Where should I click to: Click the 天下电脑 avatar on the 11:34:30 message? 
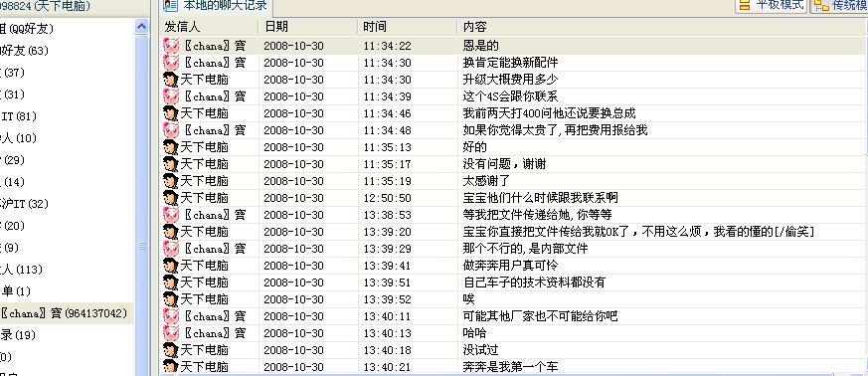pos(171,80)
